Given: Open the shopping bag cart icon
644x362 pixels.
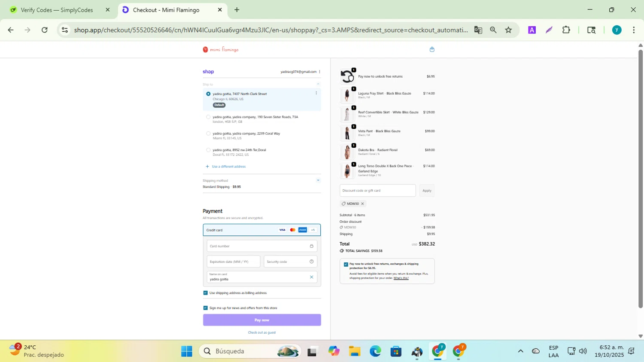Looking at the screenshot, I should tap(432, 49).
